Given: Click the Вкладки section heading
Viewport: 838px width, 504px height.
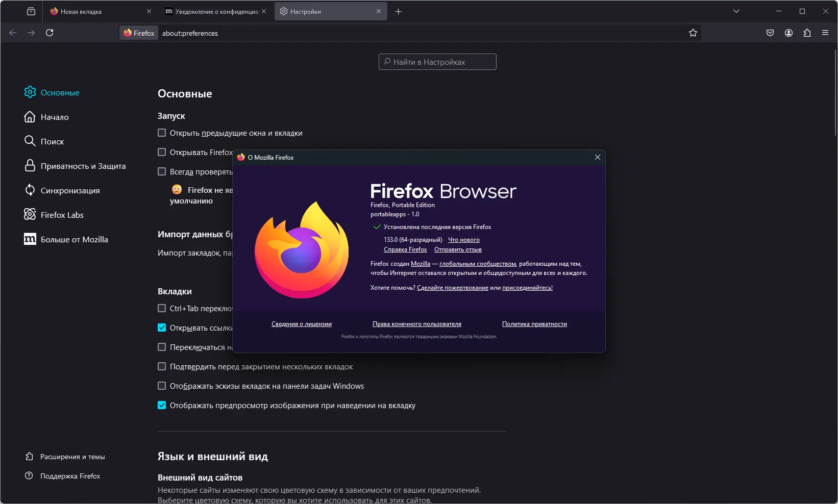Looking at the screenshot, I should (175, 291).
